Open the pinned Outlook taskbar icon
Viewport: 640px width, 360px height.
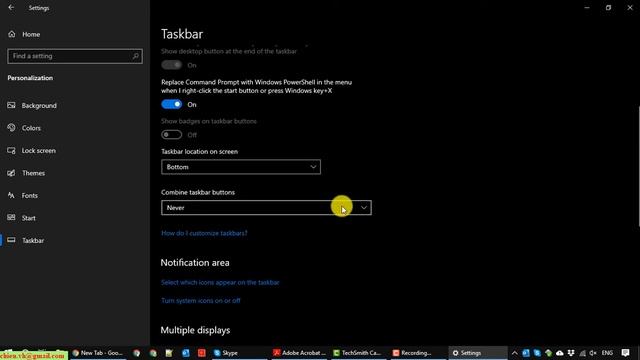pos(186,353)
